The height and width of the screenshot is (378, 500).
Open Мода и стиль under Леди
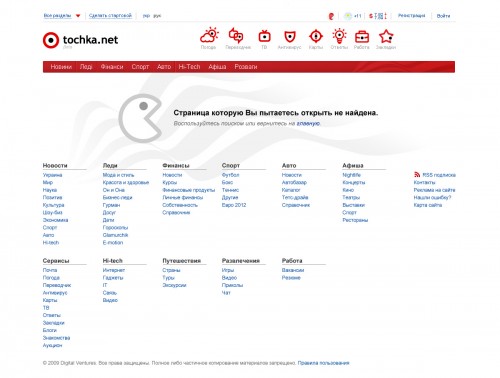pos(118,175)
